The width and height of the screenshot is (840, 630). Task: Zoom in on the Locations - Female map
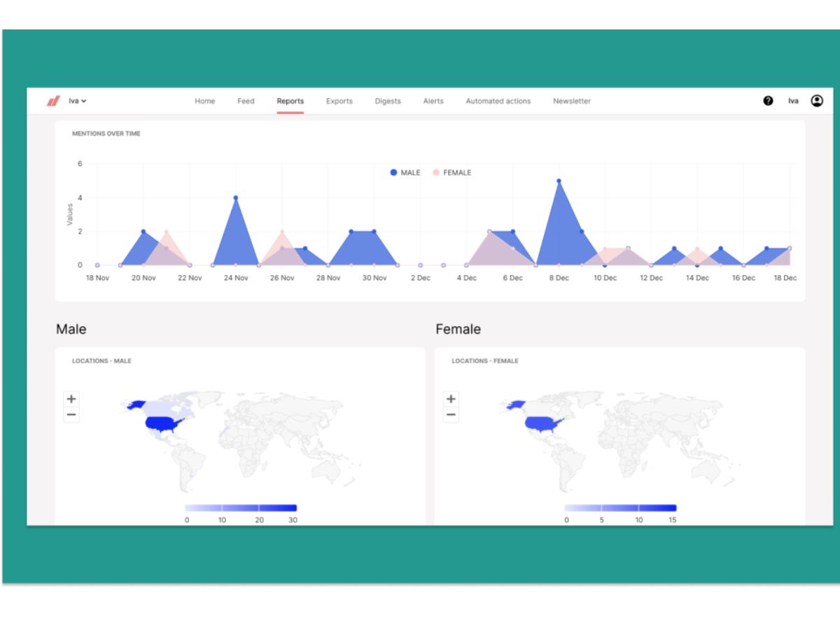pos(451,399)
